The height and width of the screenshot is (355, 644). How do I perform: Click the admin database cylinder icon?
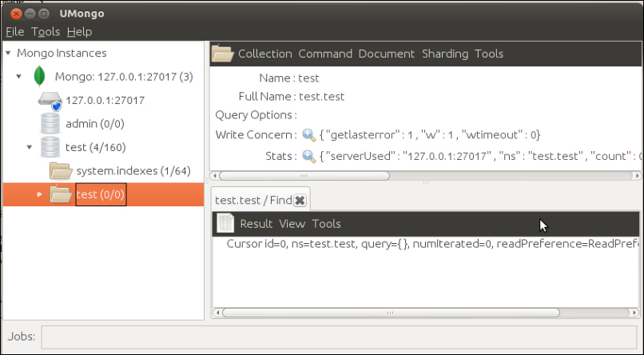tap(50, 124)
